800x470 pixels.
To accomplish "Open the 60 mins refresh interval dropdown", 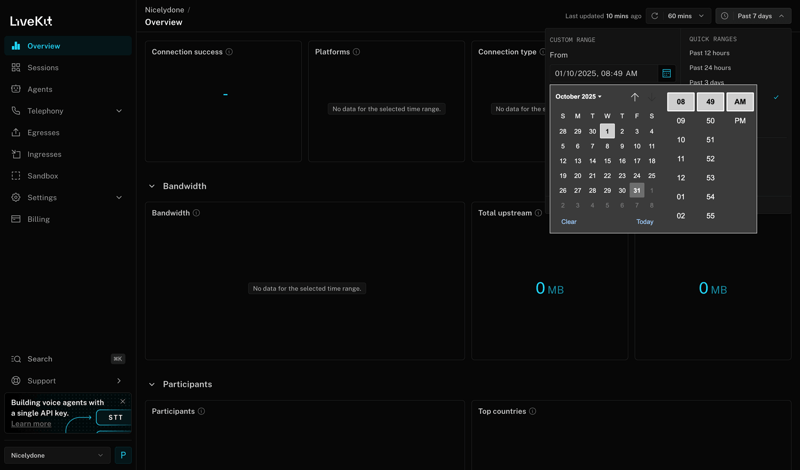I will tap(678, 16).
